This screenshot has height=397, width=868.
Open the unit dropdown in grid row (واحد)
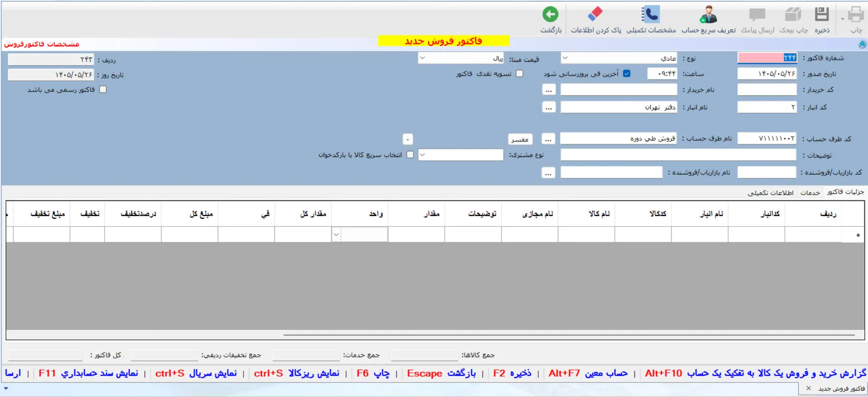click(x=336, y=235)
